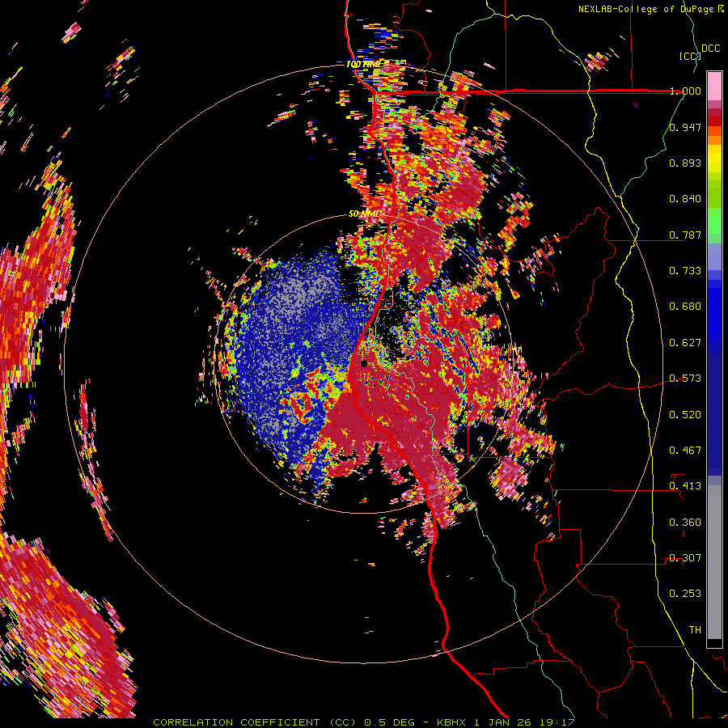The width and height of the screenshot is (728, 728).
Task: Click the [CC] label beside the color scale
Action: click(690, 56)
